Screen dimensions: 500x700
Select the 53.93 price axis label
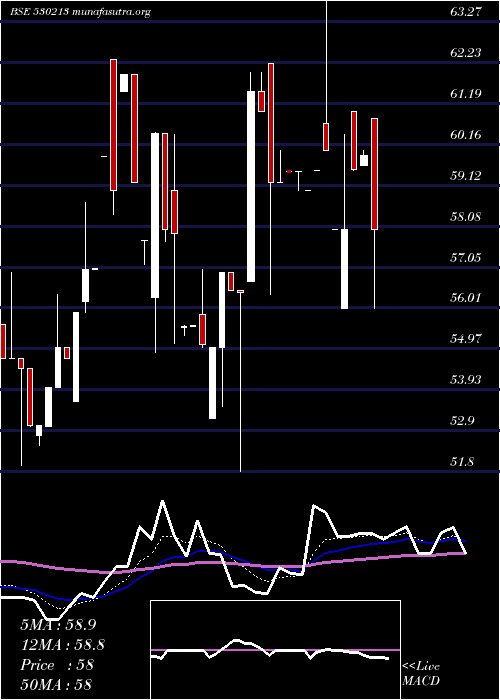(x=466, y=380)
